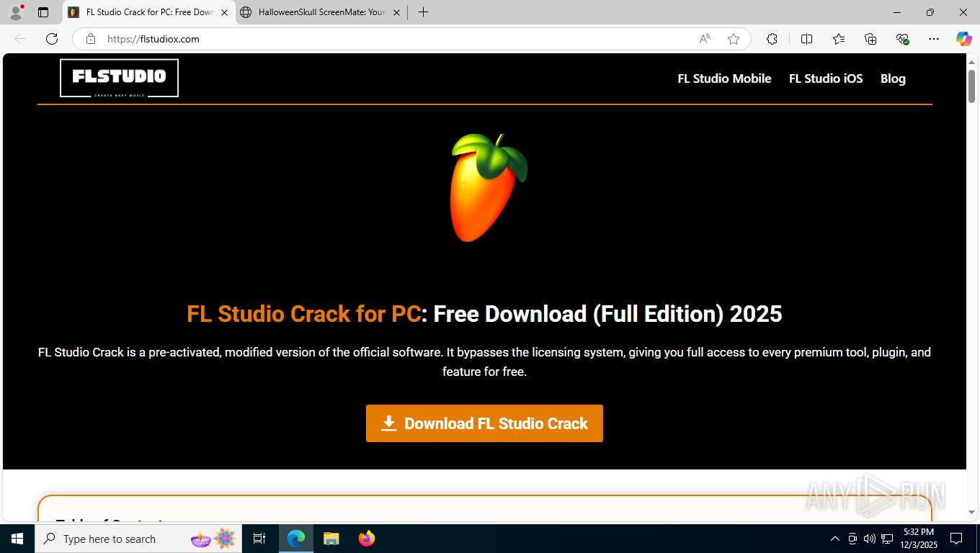
Task: Click the vertical scrollbar thumb
Action: click(x=971, y=86)
